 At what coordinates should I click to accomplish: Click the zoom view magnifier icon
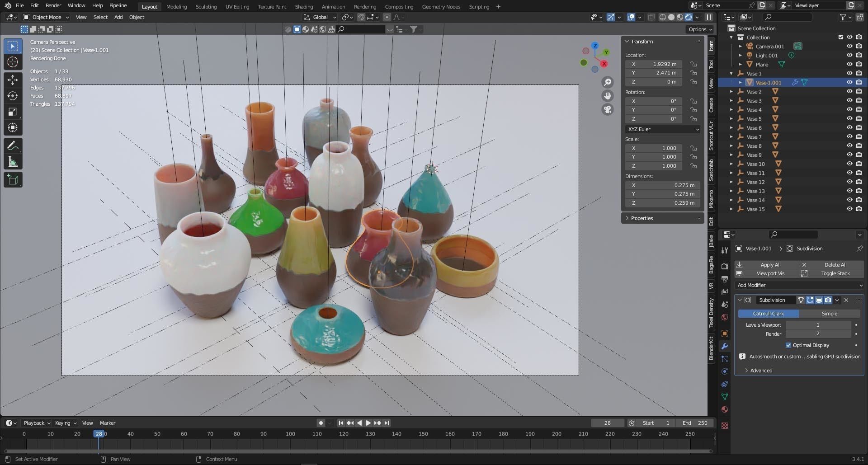pyautogui.click(x=608, y=82)
